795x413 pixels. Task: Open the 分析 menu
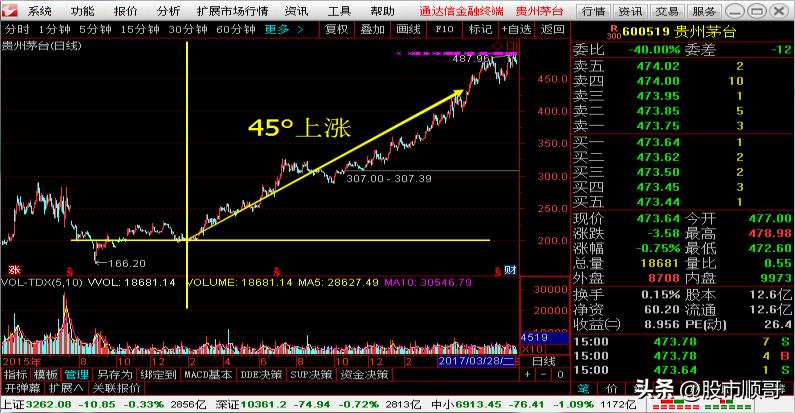click(168, 11)
